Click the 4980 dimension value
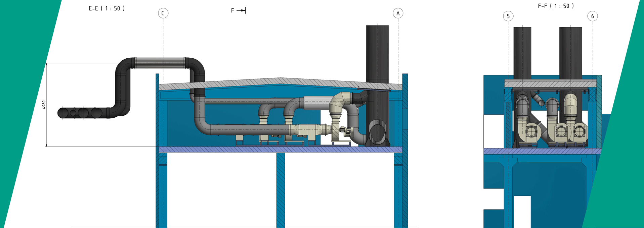 click(44, 105)
